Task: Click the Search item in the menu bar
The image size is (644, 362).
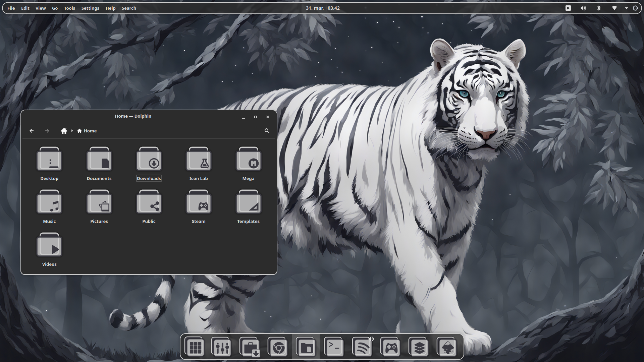Action: click(129, 8)
